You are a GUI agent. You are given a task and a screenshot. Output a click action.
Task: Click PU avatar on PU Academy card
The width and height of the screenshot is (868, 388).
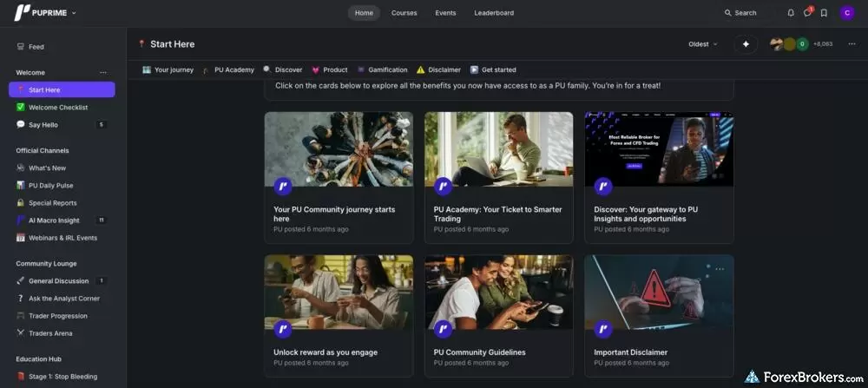[443, 187]
